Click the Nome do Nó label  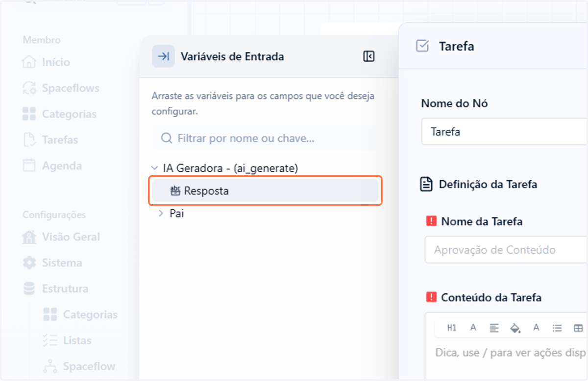pos(455,104)
